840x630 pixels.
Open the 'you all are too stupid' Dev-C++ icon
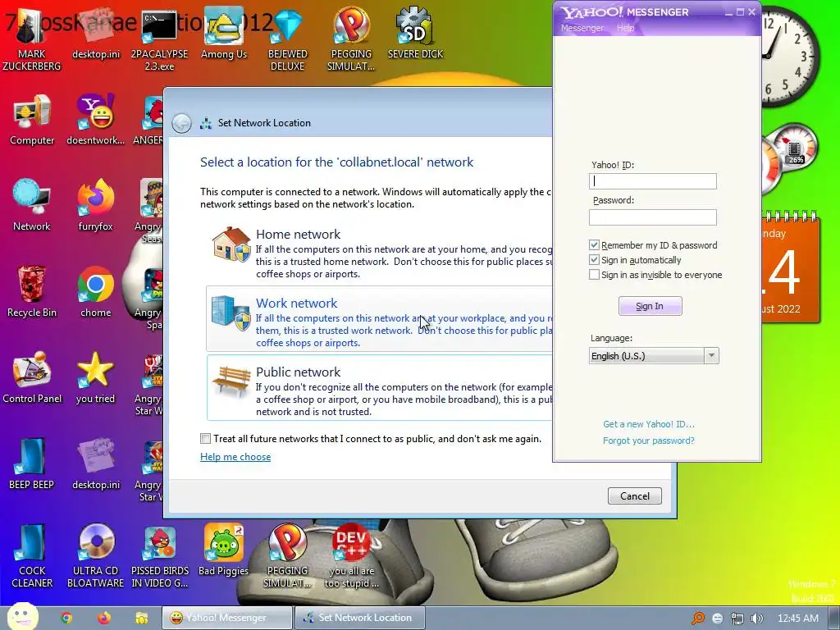coord(351,556)
